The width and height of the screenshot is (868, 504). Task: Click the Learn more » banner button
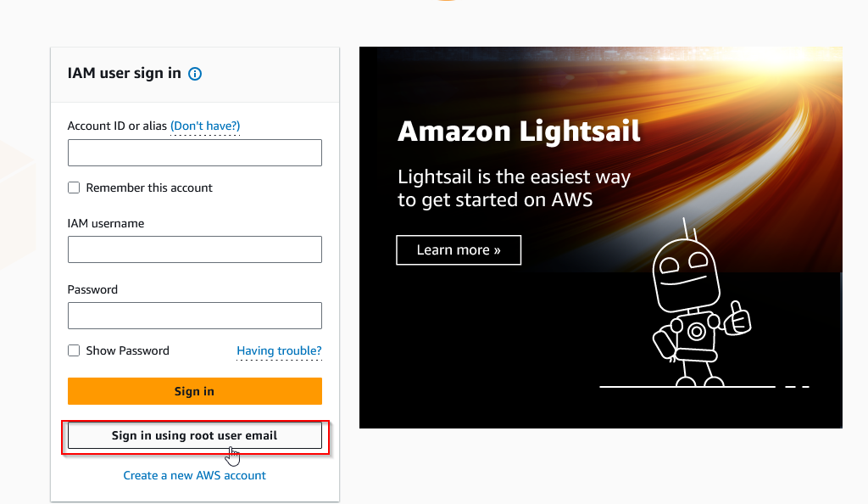click(x=459, y=249)
